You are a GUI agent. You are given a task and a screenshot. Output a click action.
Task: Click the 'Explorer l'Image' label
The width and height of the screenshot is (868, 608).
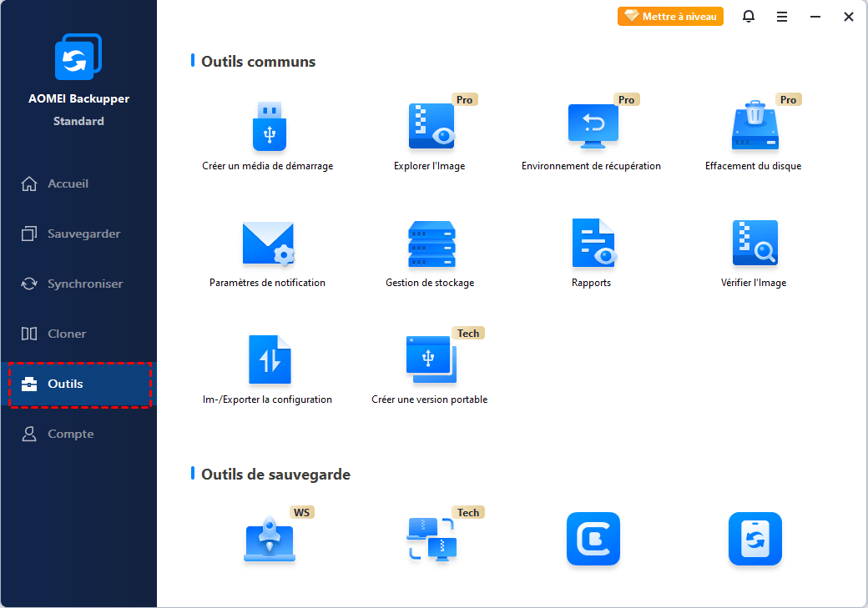[430, 166]
